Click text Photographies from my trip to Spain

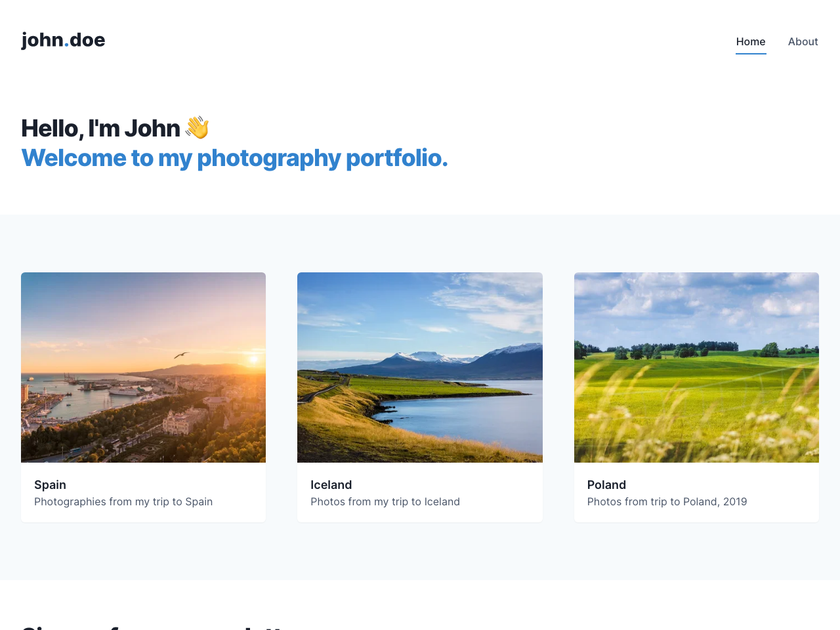123,501
